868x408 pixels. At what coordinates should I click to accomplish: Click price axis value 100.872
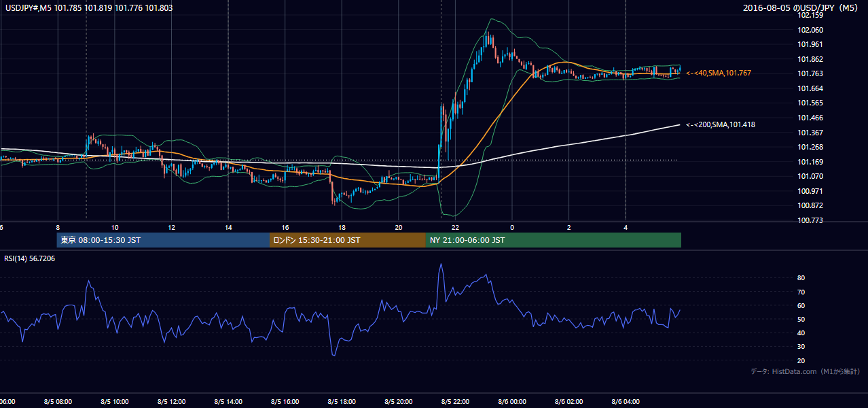point(810,205)
